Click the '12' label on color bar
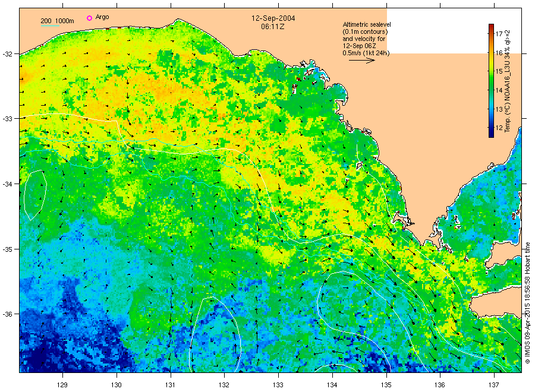The image size is (535, 392). pos(499,128)
